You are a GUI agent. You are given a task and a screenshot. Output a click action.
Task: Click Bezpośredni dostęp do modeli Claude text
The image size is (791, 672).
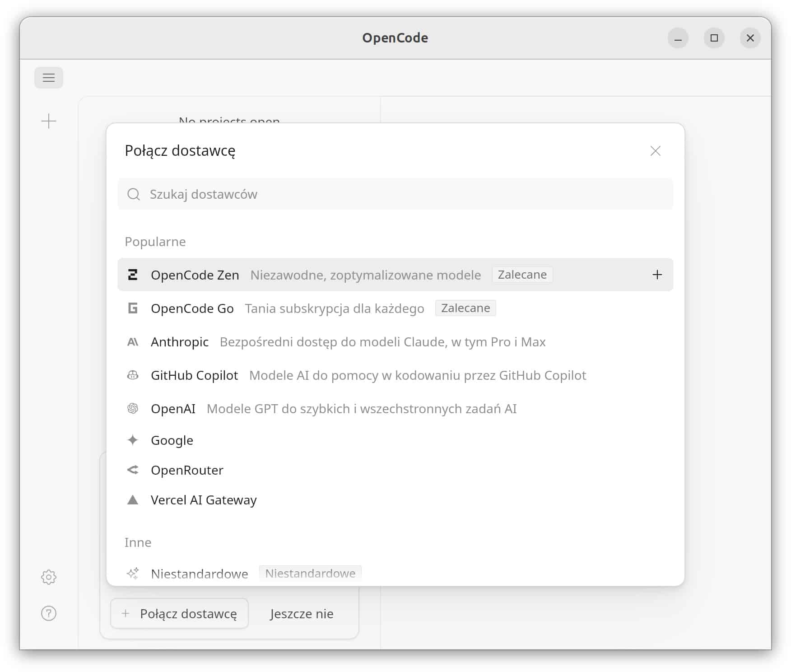pyautogui.click(x=383, y=342)
